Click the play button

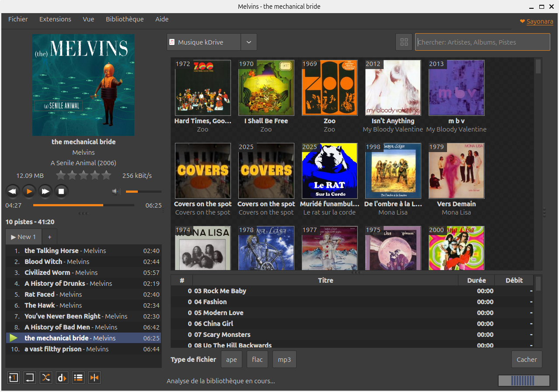tap(29, 191)
